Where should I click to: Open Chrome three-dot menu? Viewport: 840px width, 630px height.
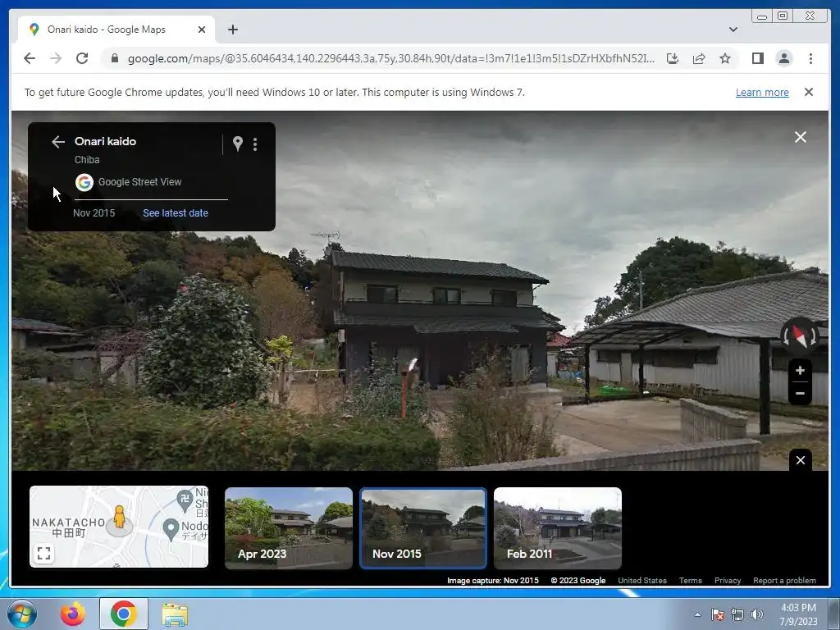(x=810, y=58)
